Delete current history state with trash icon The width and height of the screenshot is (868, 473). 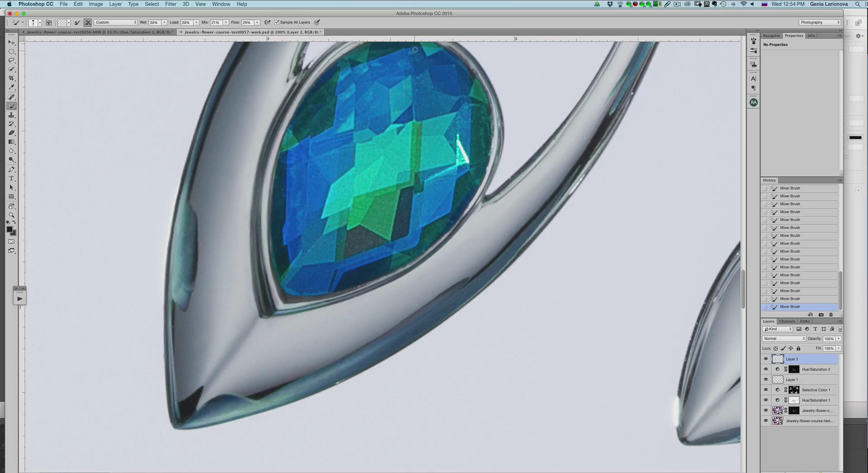830,315
